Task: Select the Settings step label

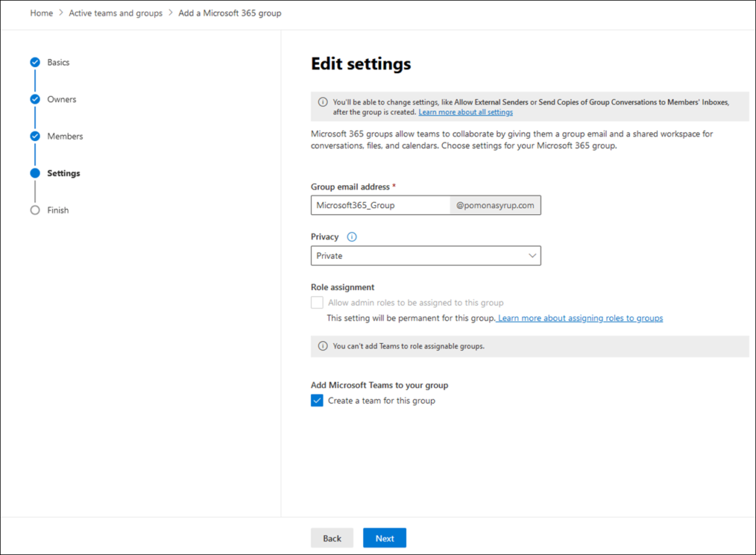Action: [x=63, y=173]
